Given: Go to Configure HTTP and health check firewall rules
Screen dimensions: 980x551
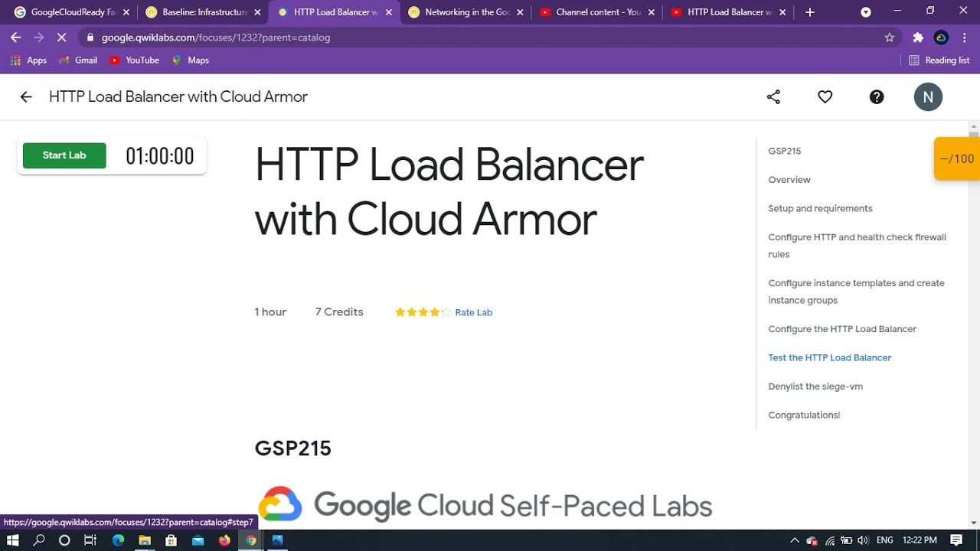Looking at the screenshot, I should 857,246.
